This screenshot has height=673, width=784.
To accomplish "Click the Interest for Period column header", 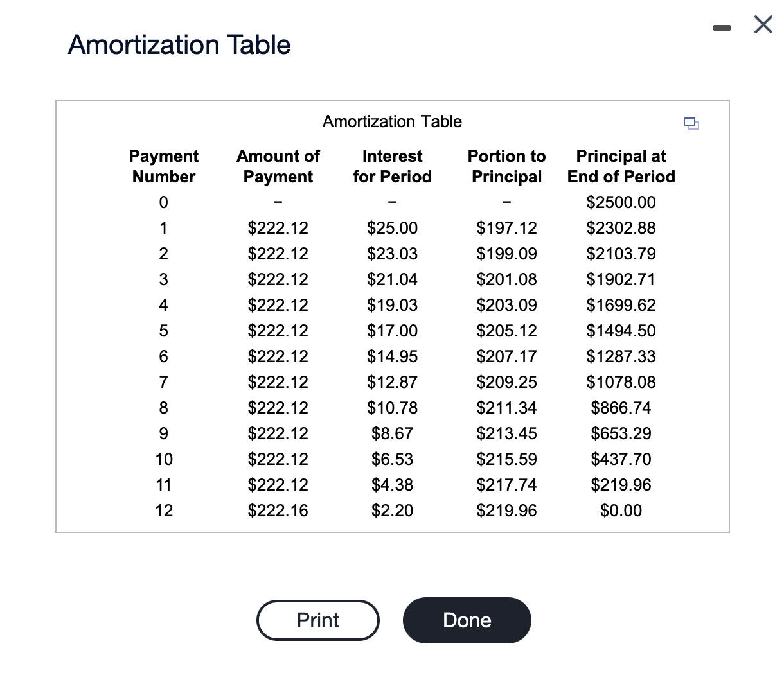I will click(x=392, y=166).
